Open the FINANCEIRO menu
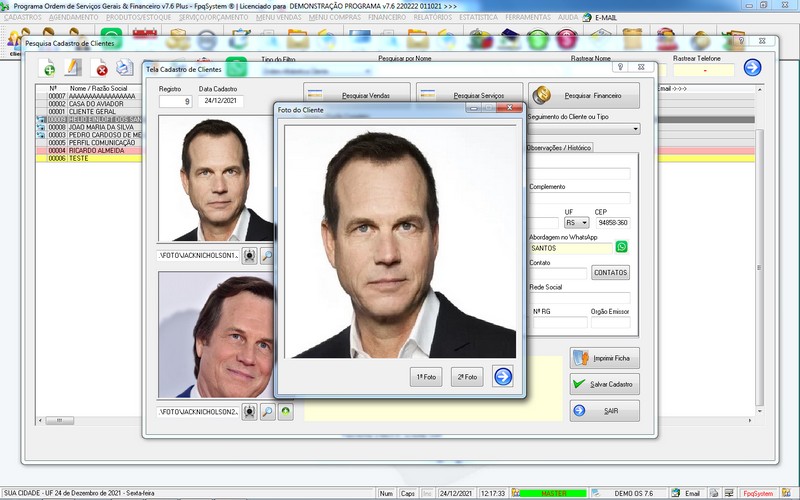Viewport: 800px width, 500px height. [x=387, y=17]
